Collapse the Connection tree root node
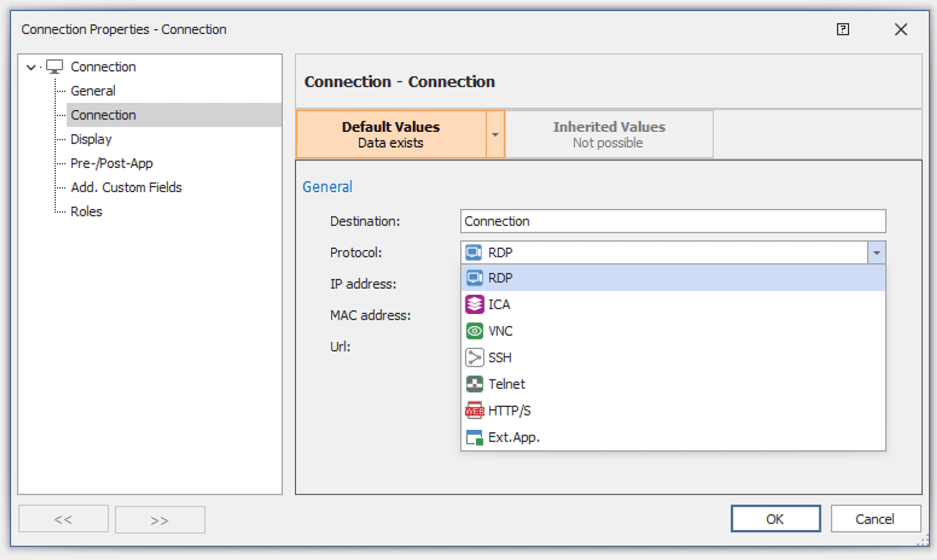937x560 pixels. (31, 67)
